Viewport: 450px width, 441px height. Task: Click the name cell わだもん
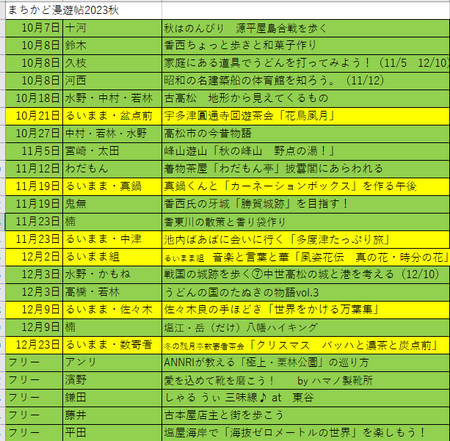click(x=112, y=169)
